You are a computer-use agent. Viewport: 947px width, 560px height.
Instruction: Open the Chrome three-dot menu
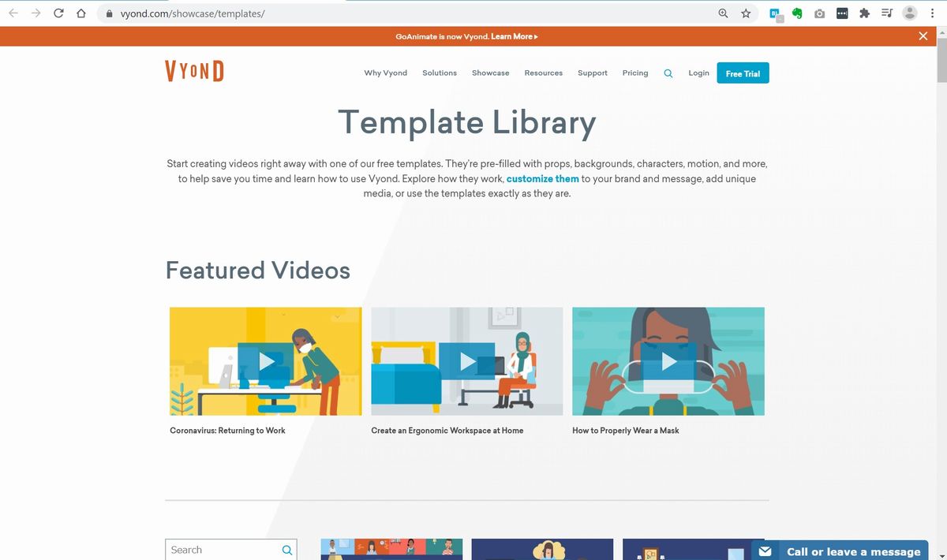pyautogui.click(x=933, y=13)
